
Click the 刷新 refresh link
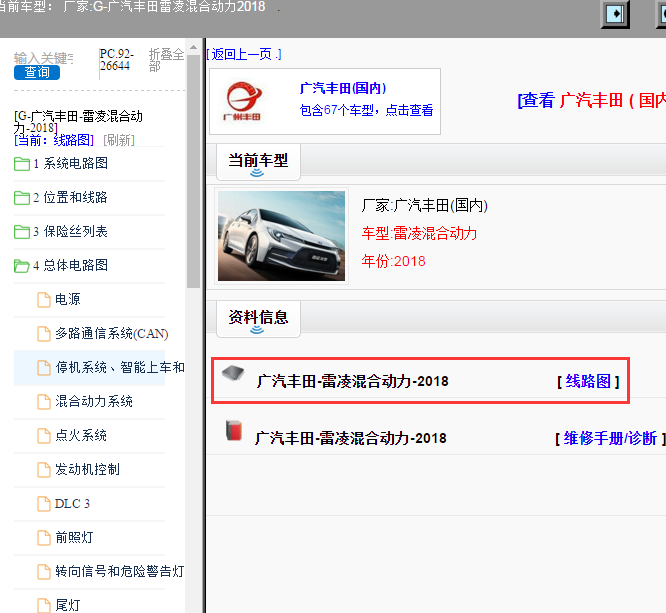pos(119,140)
